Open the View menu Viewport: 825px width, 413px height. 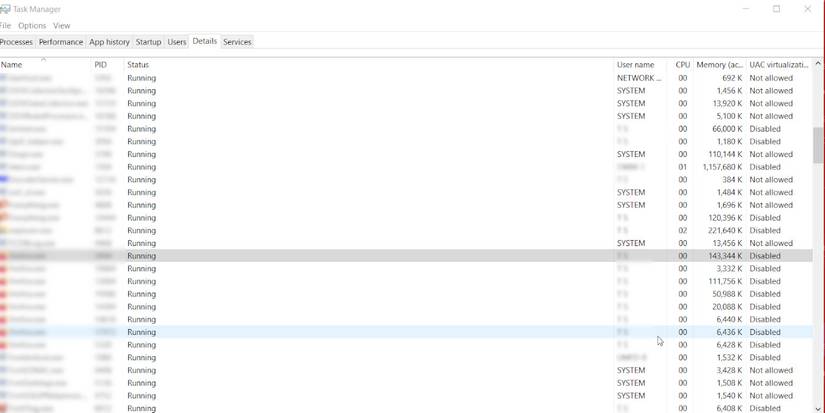tap(62, 25)
